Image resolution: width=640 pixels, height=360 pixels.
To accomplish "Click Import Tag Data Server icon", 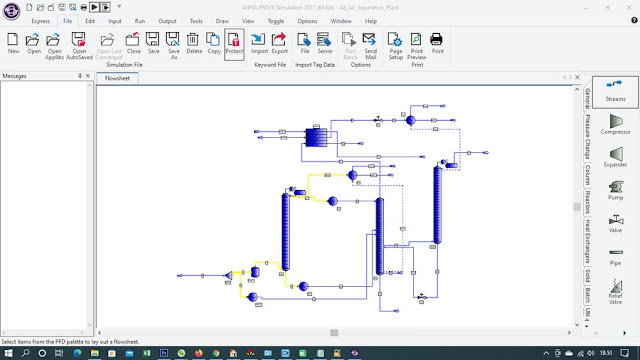I will coord(324,43).
